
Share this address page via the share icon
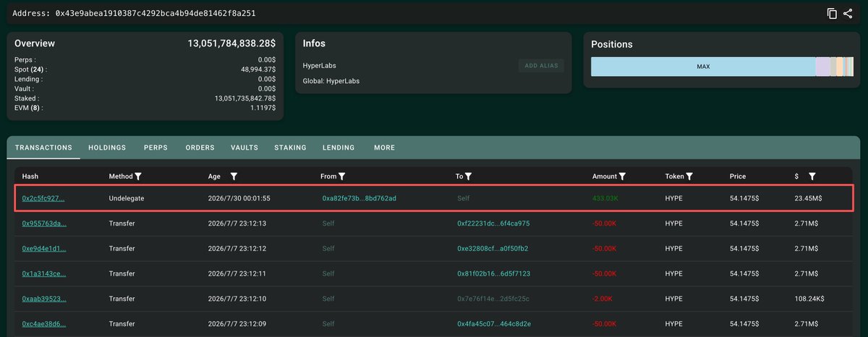coord(848,14)
